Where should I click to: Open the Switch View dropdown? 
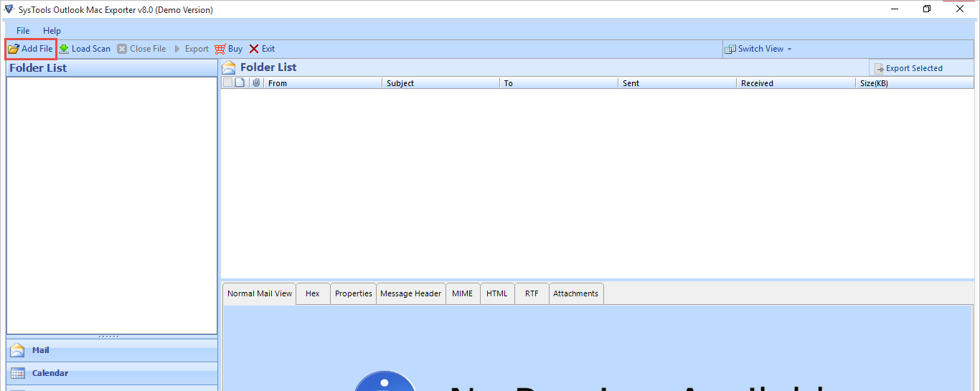[x=758, y=49]
